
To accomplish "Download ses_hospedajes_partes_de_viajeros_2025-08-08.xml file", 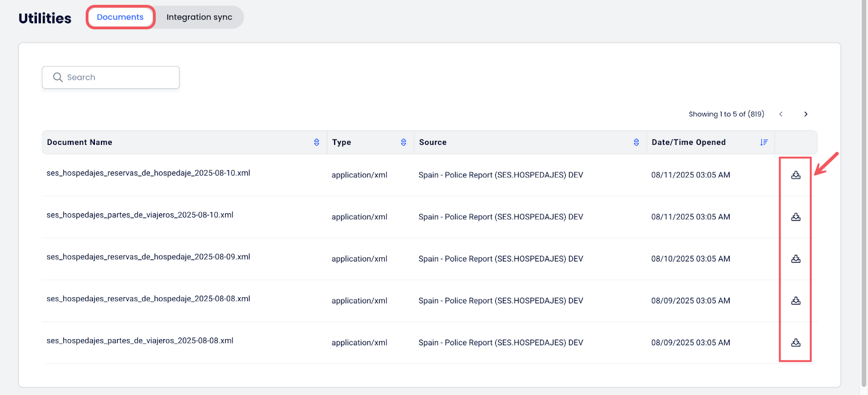I will click(x=796, y=342).
